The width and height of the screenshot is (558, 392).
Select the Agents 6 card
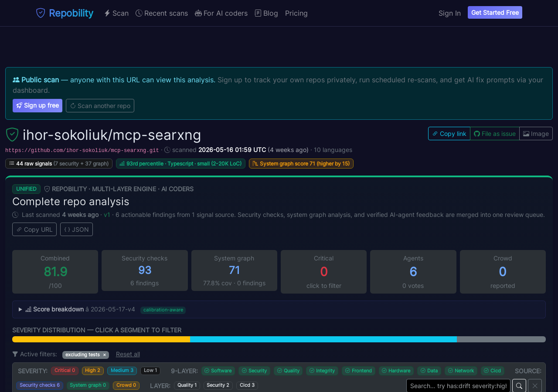pyautogui.click(x=413, y=272)
